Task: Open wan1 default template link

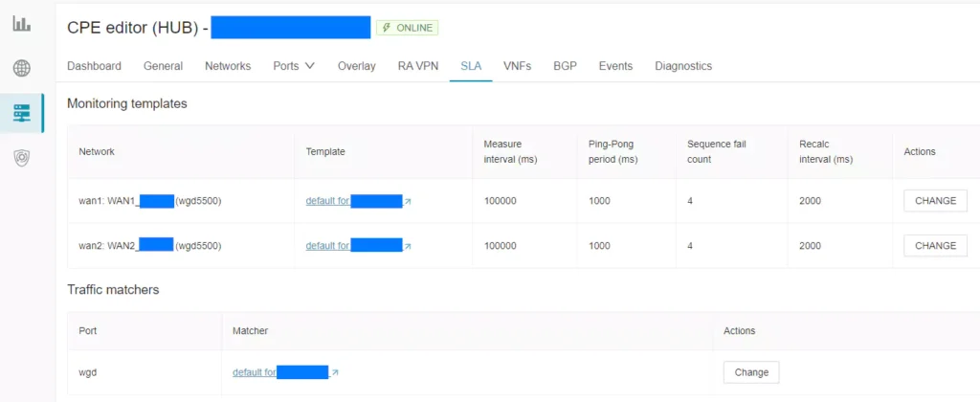Action: [x=327, y=202]
